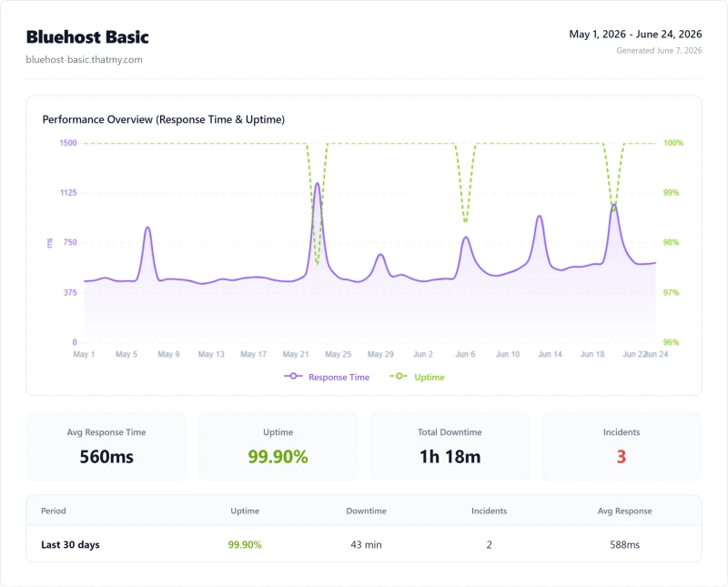728x587 pixels.
Task: Click the 588ms avg response cell
Action: tap(624, 544)
